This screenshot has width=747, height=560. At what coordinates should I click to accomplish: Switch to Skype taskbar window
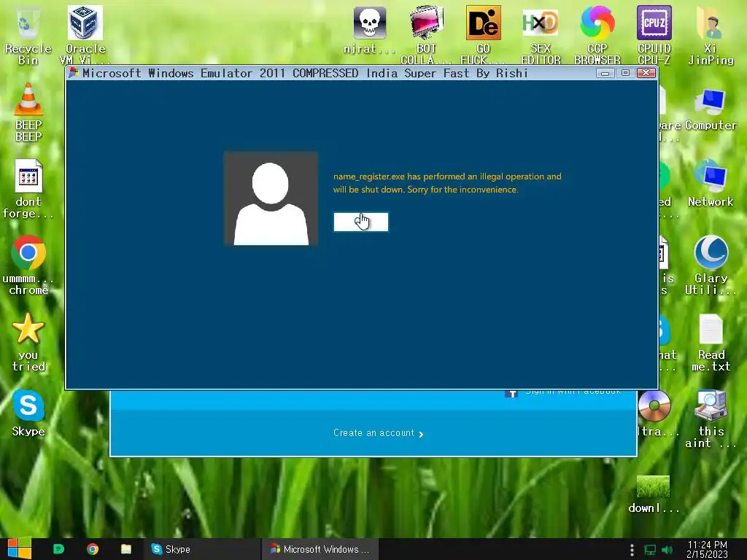tap(201, 549)
